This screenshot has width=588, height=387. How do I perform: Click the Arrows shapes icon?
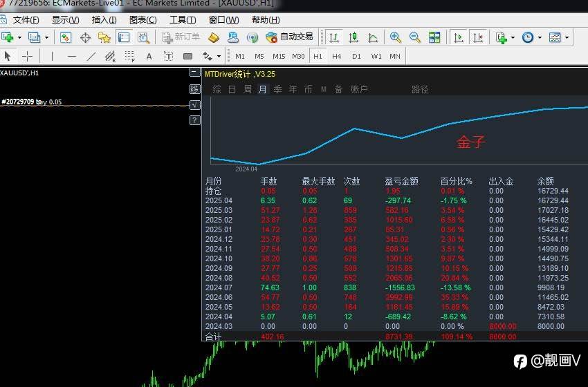(207, 56)
